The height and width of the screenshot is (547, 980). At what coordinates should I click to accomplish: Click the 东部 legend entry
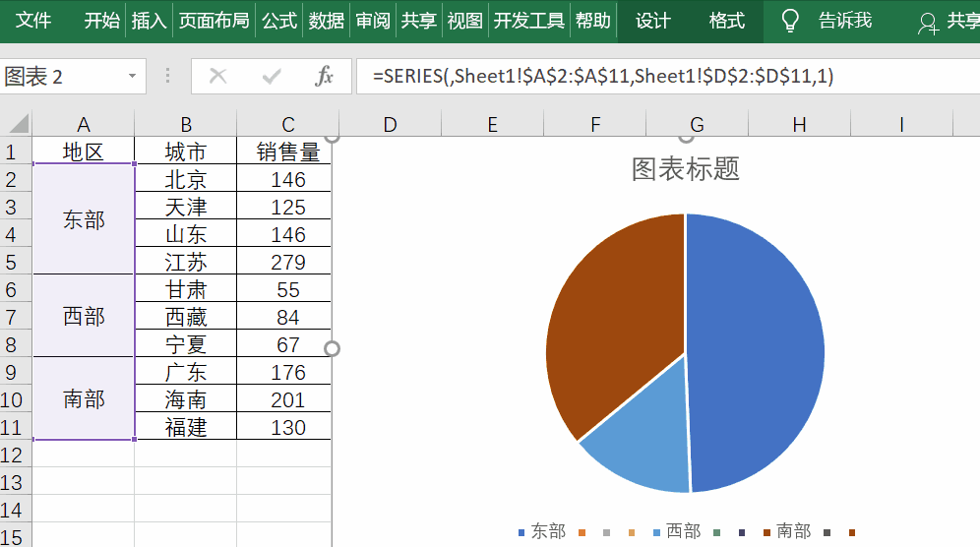(542, 531)
